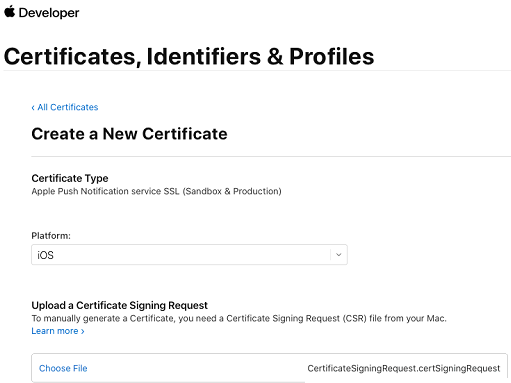The image size is (511, 383).
Task: Click the CSR file description text
Action: pos(239,318)
